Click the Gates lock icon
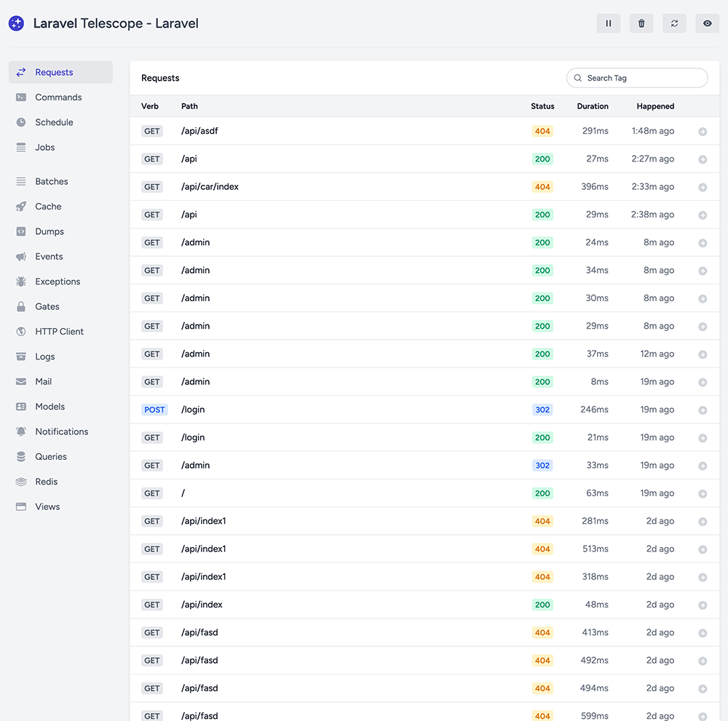The width and height of the screenshot is (728, 721). [21, 307]
